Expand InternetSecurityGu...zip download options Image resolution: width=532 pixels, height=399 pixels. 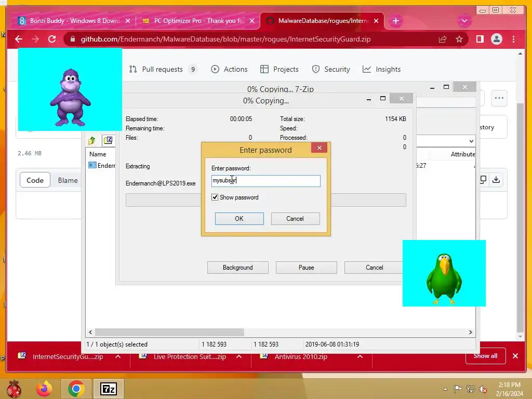click(118, 356)
